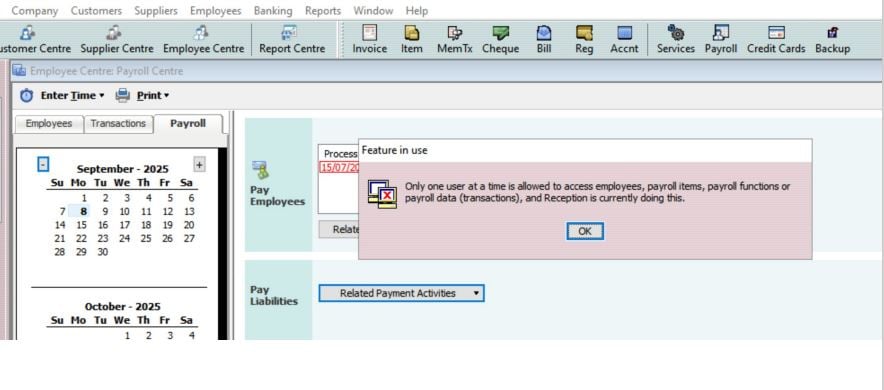Open the Company menu
Image resolution: width=884 pixels, height=390 pixels.
click(x=35, y=11)
